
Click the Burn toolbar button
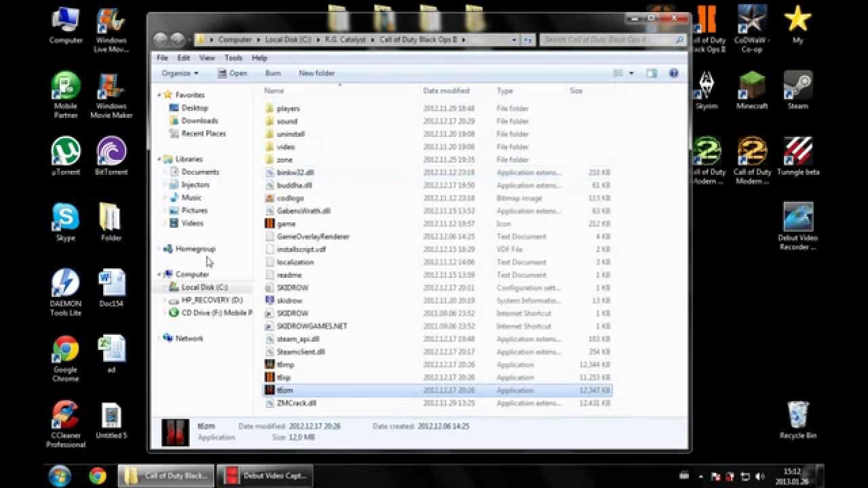coord(273,73)
